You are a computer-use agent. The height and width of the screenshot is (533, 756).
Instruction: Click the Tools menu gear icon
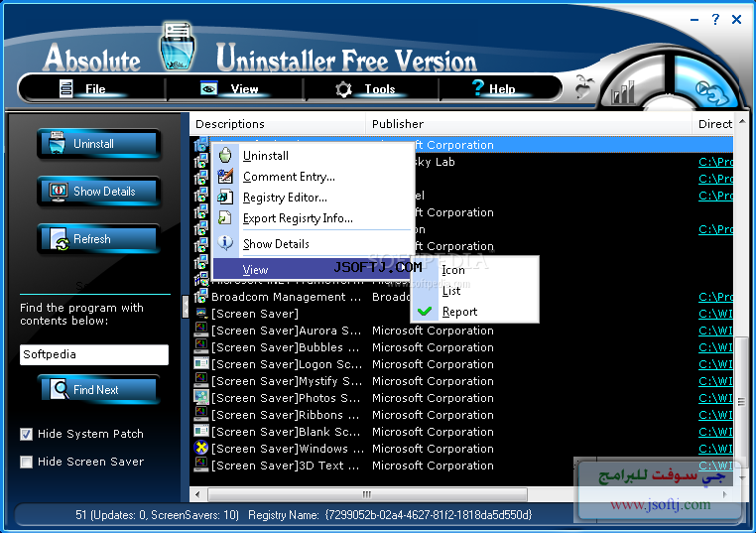(343, 89)
